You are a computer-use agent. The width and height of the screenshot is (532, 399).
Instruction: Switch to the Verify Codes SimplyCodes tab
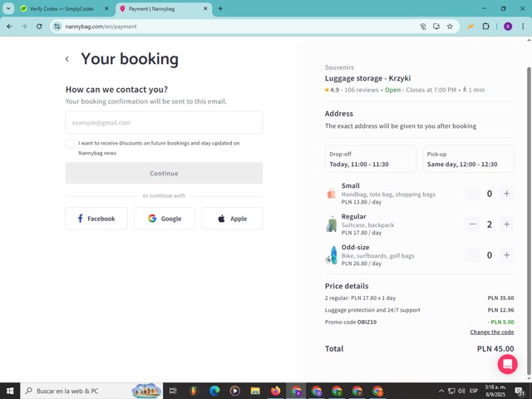click(62, 9)
